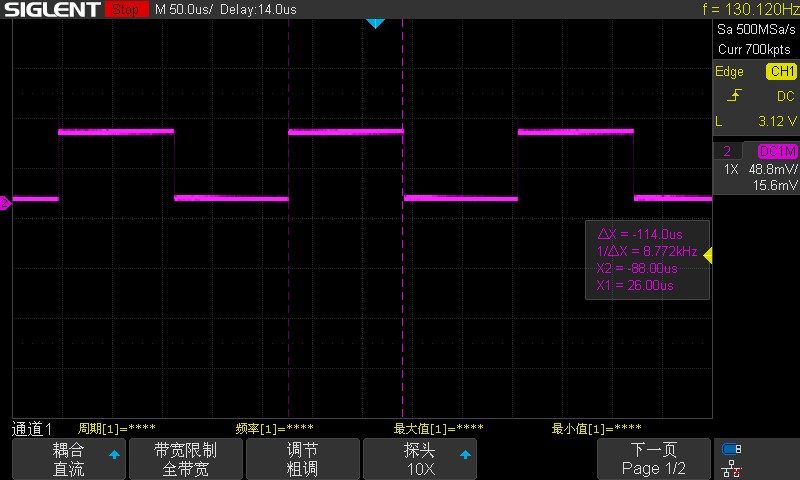The height and width of the screenshot is (480, 800).
Task: Click the 最大值[1] maximum measurement
Action: (x=438, y=428)
